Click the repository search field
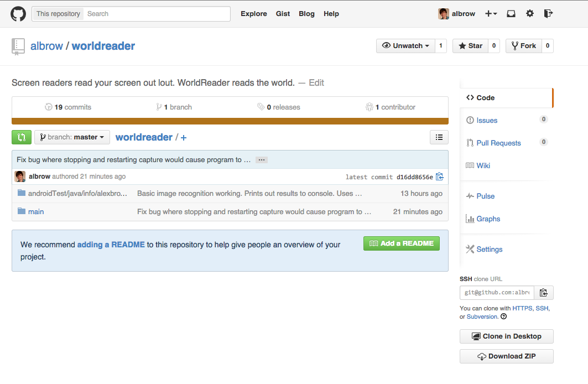Image resolution: width=588 pixels, height=384 pixels. coord(157,14)
